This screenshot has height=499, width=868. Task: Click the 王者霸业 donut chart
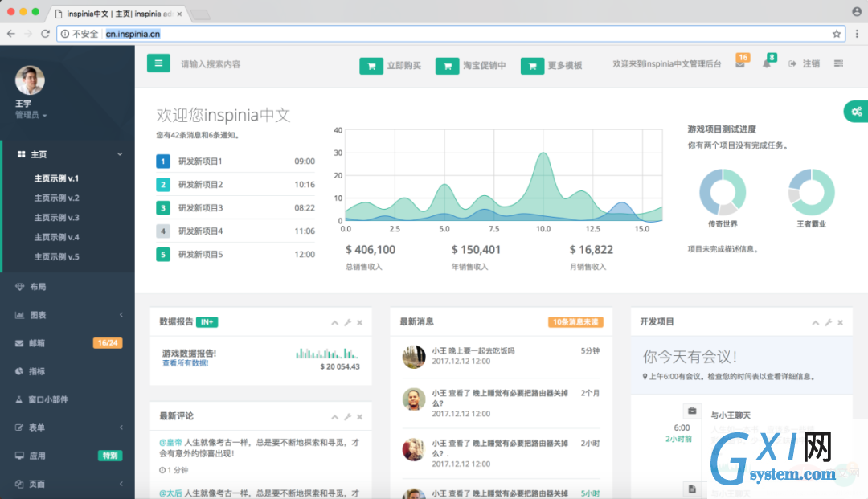(x=811, y=192)
